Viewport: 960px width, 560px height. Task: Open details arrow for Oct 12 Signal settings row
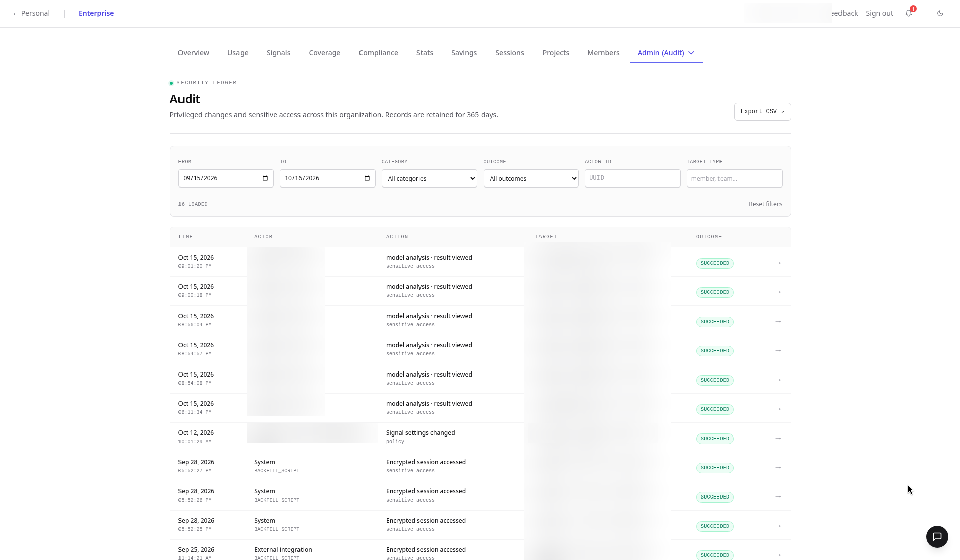778,438
